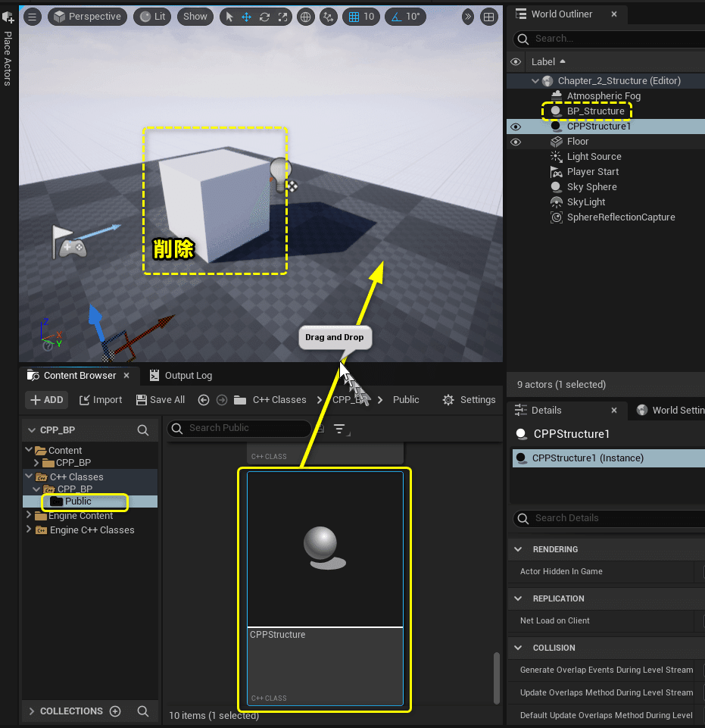The height and width of the screenshot is (728, 705).
Task: Expand the Engine Content folder tree
Action: click(30, 516)
